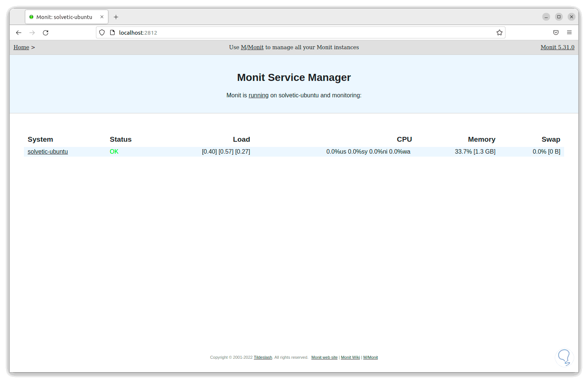This screenshot has width=588, height=383.
Task: Click the Memory column header
Action: tap(482, 139)
